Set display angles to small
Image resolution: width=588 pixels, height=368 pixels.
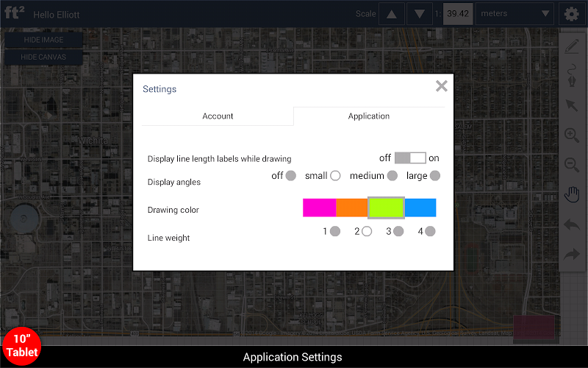[x=335, y=176]
